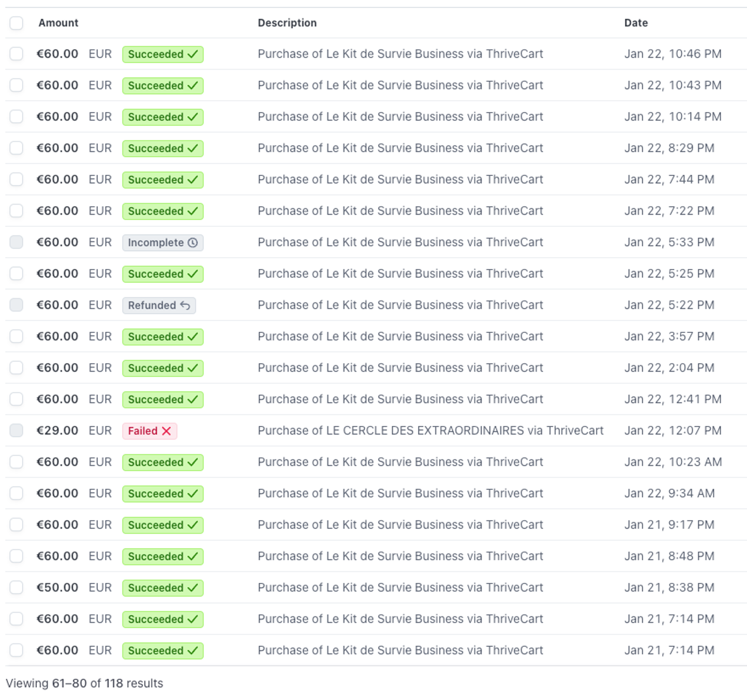Click Succeeded badge on the €50.00 payment
The height and width of the screenshot is (700, 747).
[x=163, y=588]
